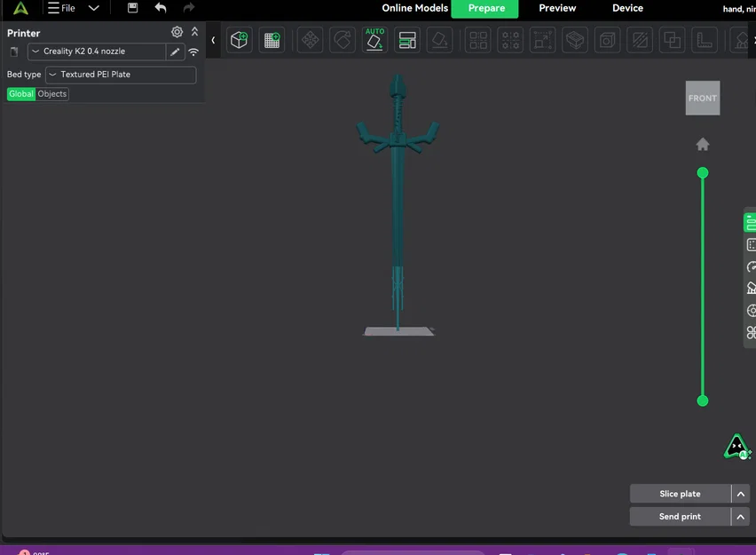Click the add plate grid icon
The width and height of the screenshot is (756, 555).
(x=272, y=40)
